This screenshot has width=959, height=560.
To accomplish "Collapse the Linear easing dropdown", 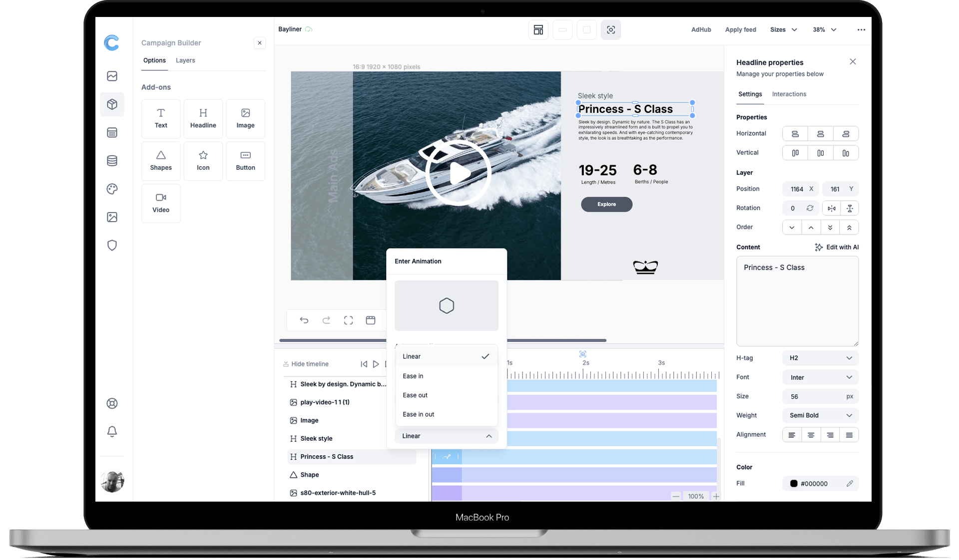I will coord(447,436).
